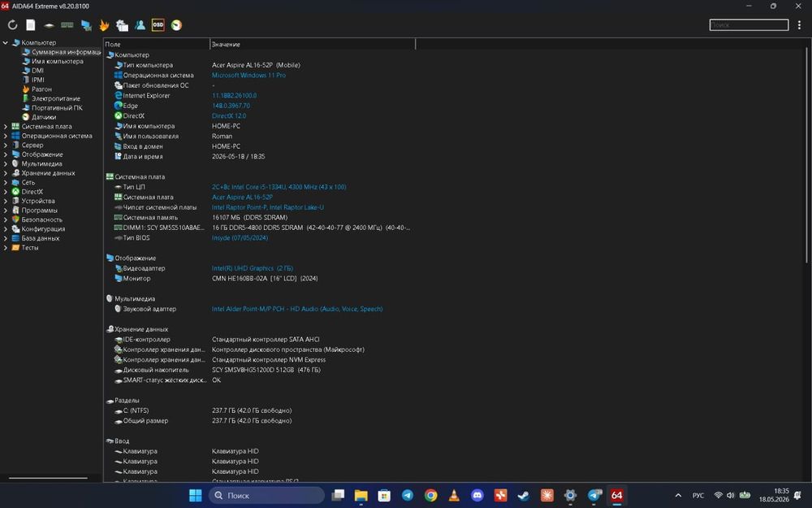The image size is (812, 508).
Task: Open the Insyde BIOS link
Action: tap(240, 238)
